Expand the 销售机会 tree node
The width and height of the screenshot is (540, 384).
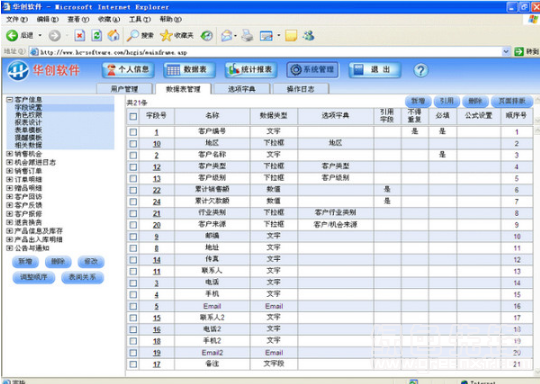pyautogui.click(x=10, y=154)
